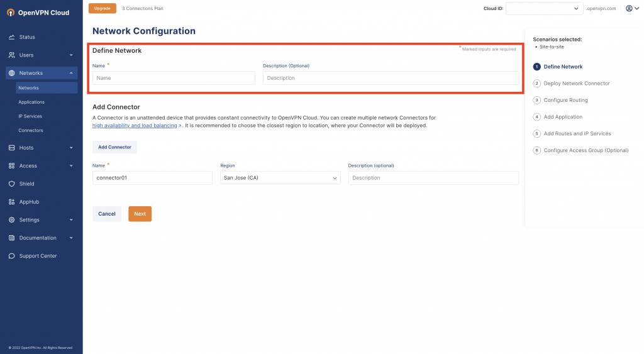
Task: Select Networks submenu item
Action: tap(47, 88)
